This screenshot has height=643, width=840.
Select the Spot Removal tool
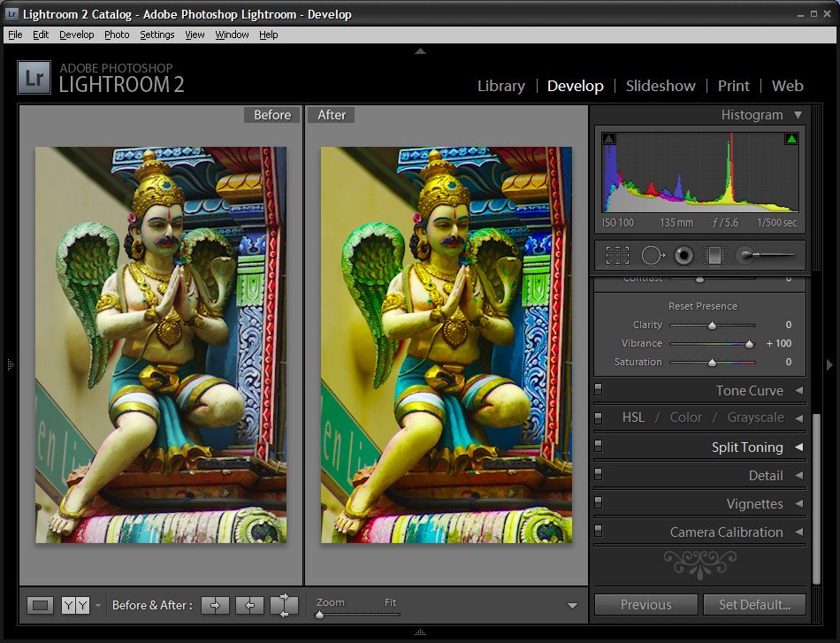coord(653,256)
